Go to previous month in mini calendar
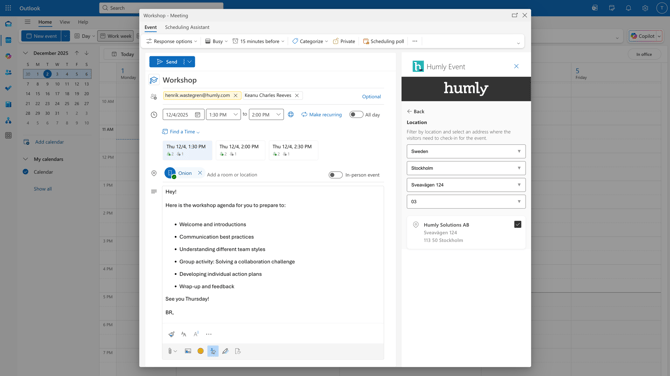Image resolution: width=670 pixels, height=376 pixels. click(x=76, y=53)
